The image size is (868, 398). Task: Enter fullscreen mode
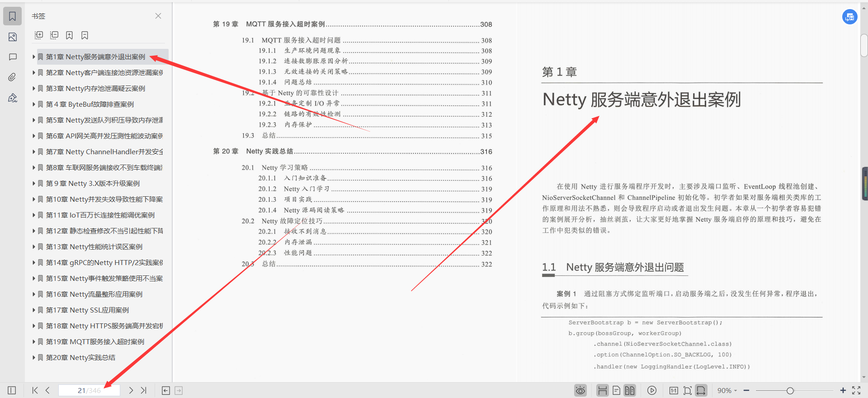856,390
